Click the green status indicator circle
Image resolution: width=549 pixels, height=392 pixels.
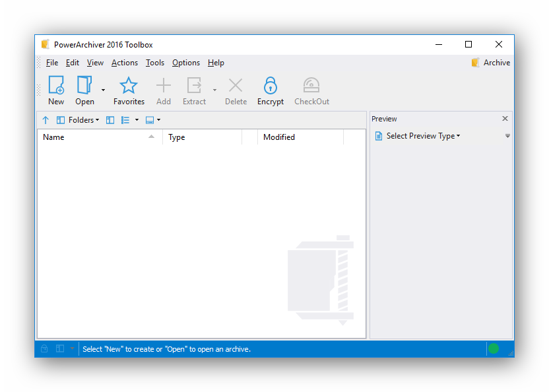(x=494, y=348)
